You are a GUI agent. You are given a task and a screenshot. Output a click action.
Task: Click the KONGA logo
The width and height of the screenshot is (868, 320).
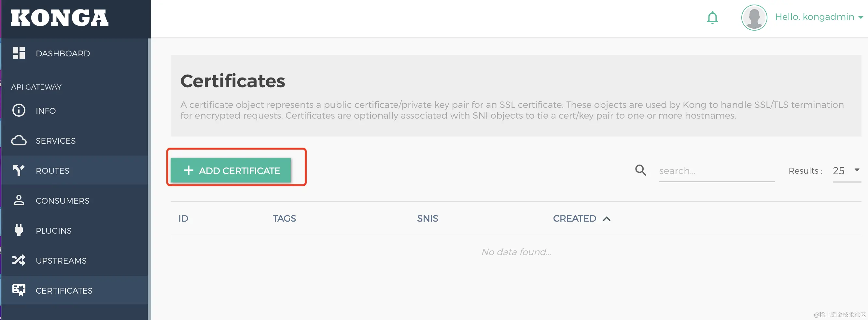60,18
